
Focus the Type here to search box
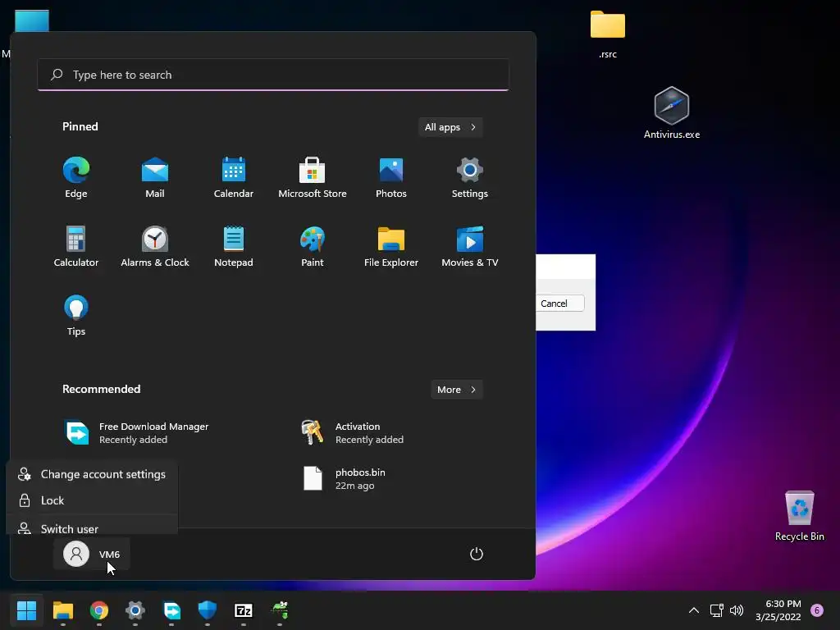tap(273, 75)
